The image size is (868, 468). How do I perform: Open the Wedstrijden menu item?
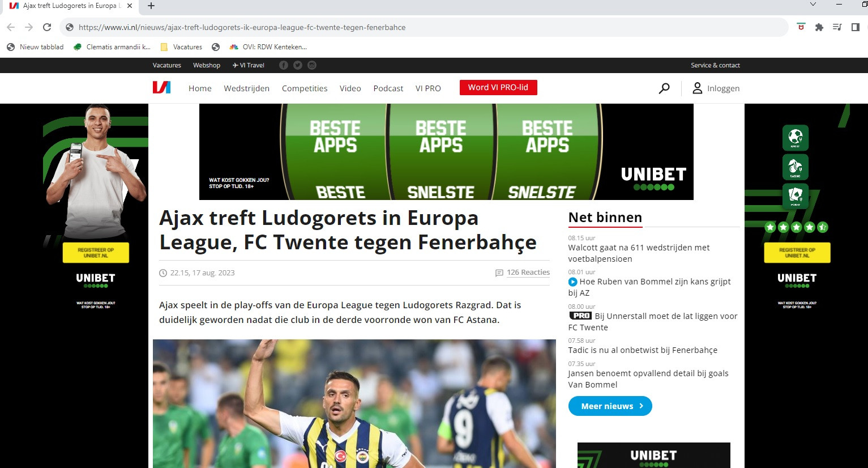tap(247, 88)
